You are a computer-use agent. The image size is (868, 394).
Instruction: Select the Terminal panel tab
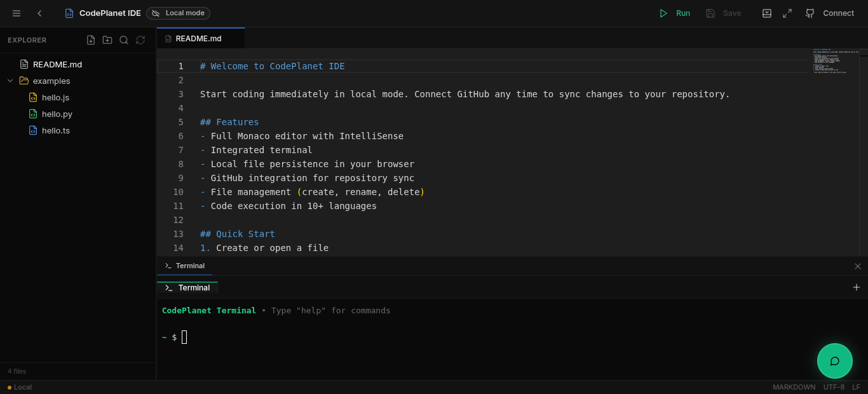184,266
